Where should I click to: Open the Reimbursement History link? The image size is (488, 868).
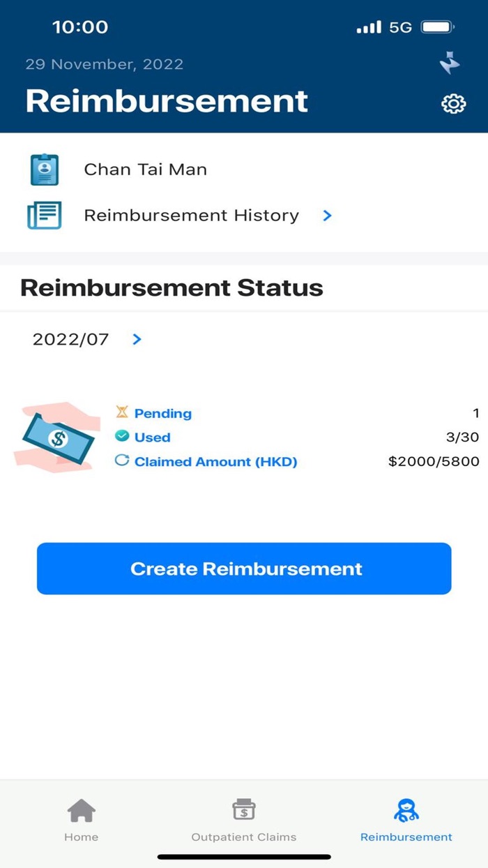(191, 216)
